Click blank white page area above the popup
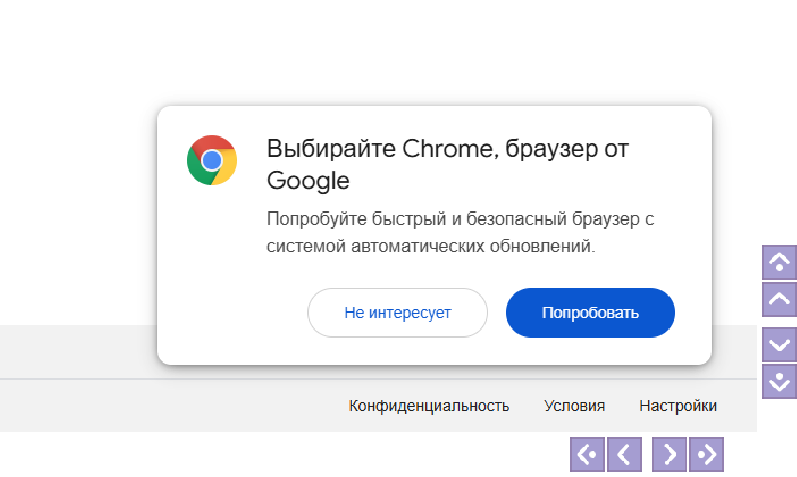The width and height of the screenshot is (797, 477). click(x=400, y=50)
